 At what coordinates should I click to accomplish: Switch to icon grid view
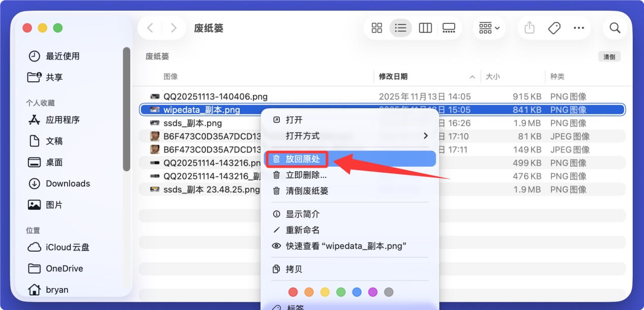(x=376, y=28)
